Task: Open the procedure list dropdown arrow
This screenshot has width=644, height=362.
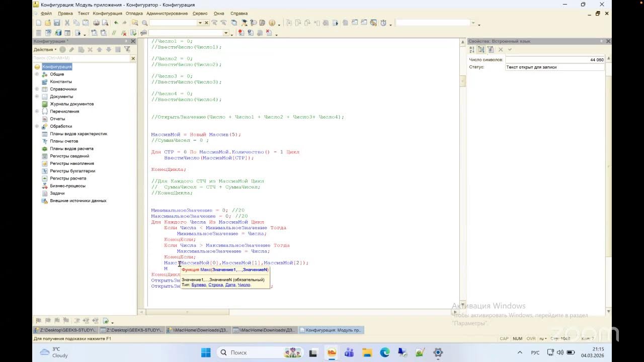Action: point(225,33)
